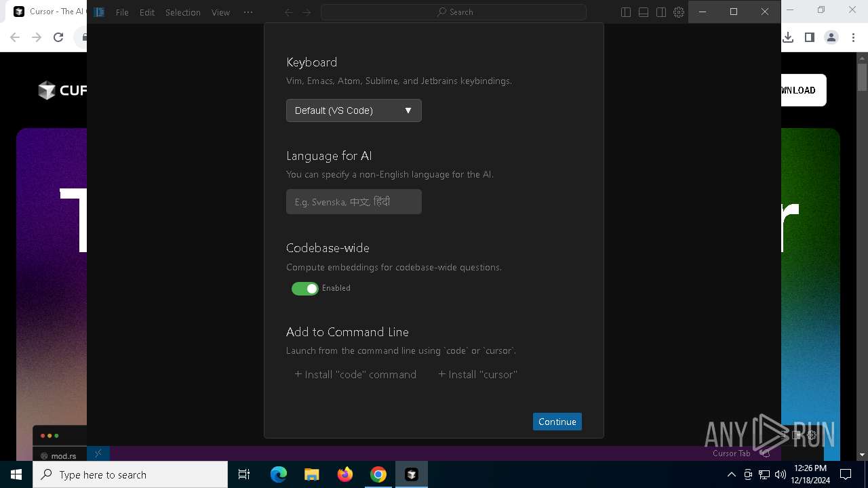Show hidden system tray icons
868x488 pixels.
731,474
